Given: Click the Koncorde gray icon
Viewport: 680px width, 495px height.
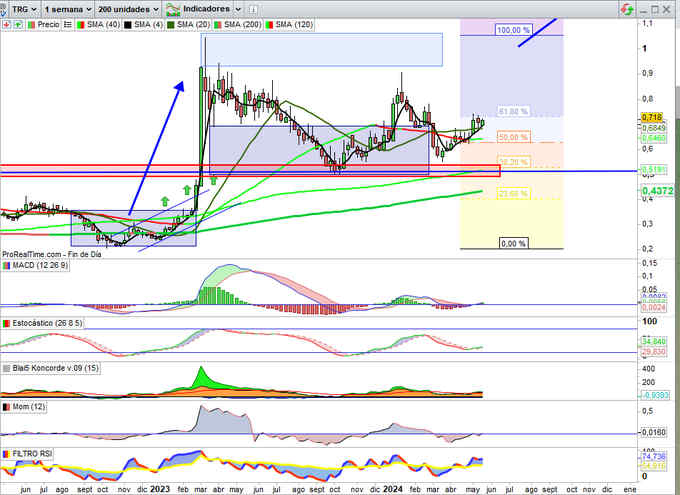Looking at the screenshot, I should pyautogui.click(x=7, y=368).
